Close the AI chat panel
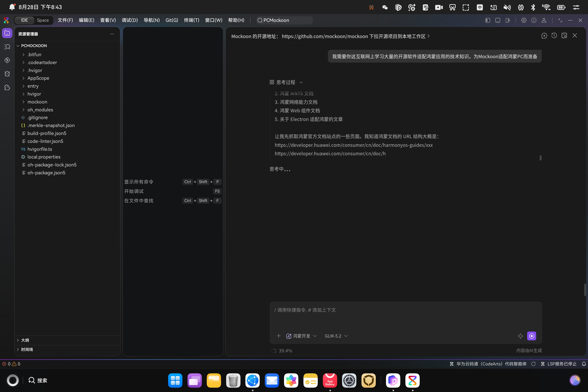This screenshot has width=588, height=392. point(575,36)
